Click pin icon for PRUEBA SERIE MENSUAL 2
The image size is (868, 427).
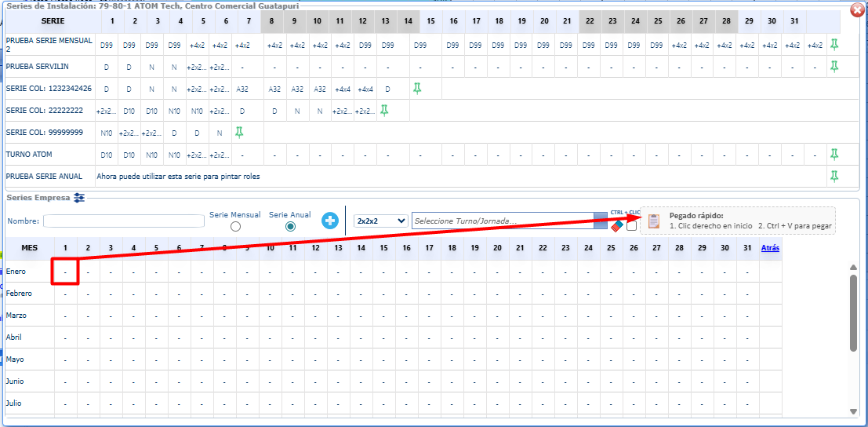click(834, 45)
